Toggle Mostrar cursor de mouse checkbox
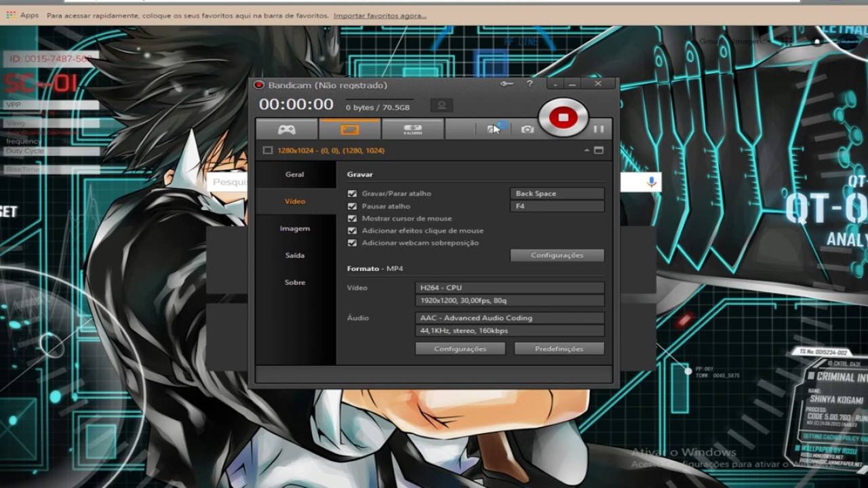868x488 pixels. [x=352, y=218]
